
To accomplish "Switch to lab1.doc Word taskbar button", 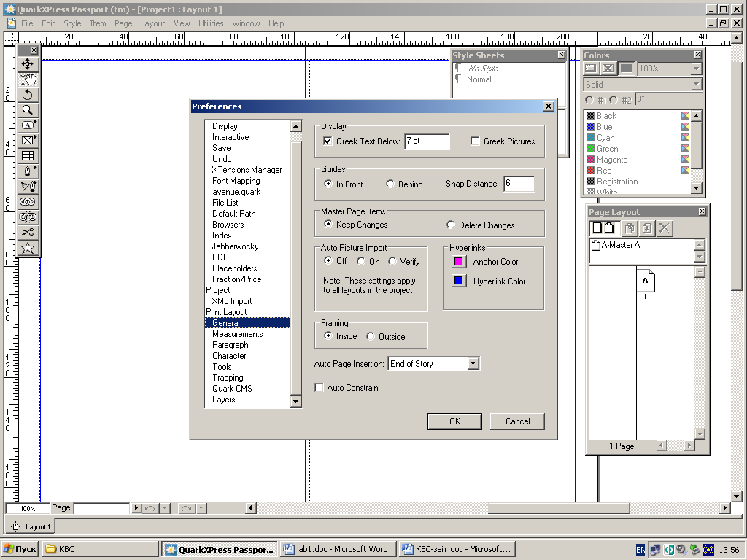I will click(x=338, y=549).
